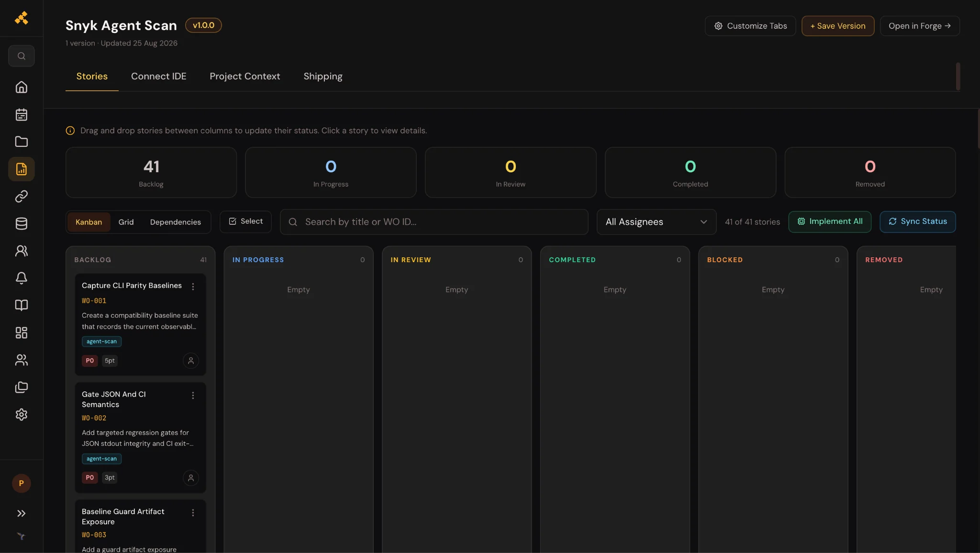Open the stacked copies sidebar icon
This screenshot has height=553, width=980.
22,387
